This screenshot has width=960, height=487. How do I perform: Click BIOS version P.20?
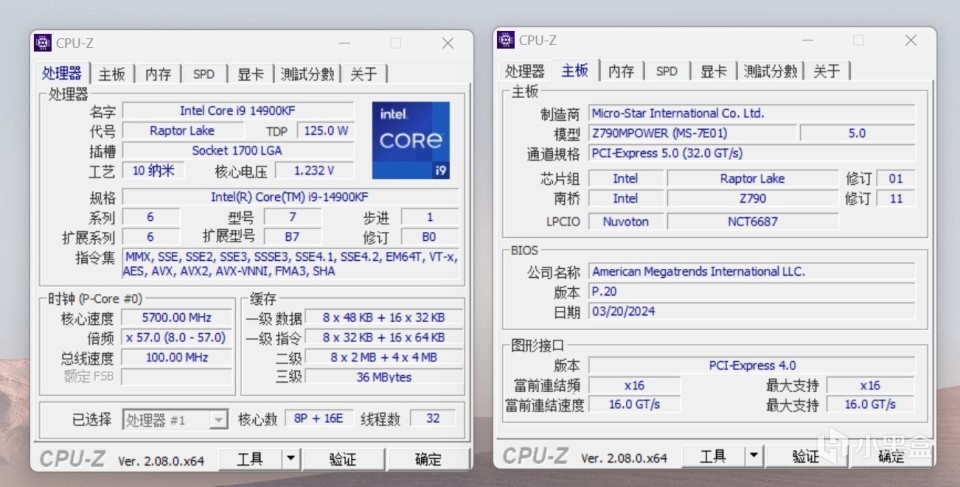pos(752,292)
